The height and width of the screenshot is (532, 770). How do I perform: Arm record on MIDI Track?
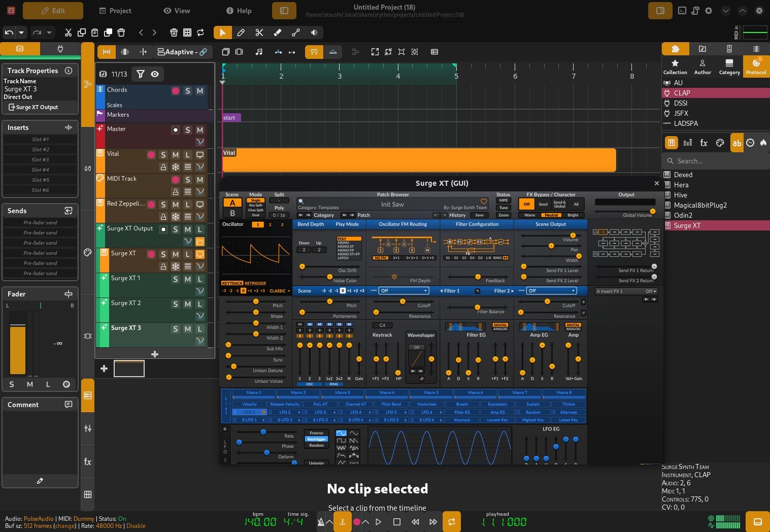175,180
